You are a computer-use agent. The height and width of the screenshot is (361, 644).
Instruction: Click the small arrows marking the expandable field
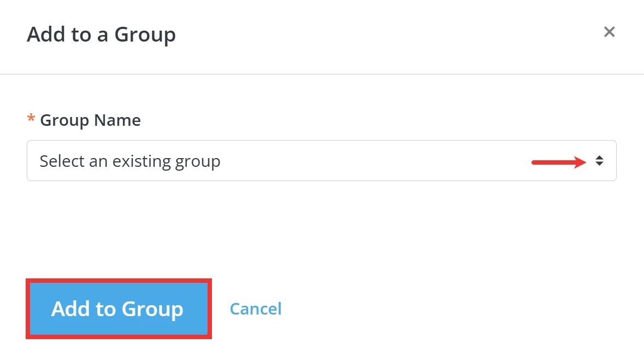600,160
